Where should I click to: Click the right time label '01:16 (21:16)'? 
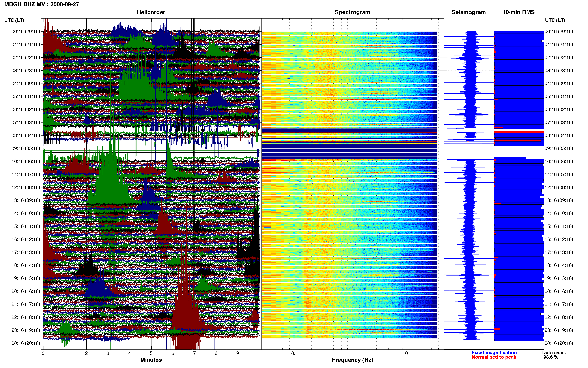click(x=559, y=45)
